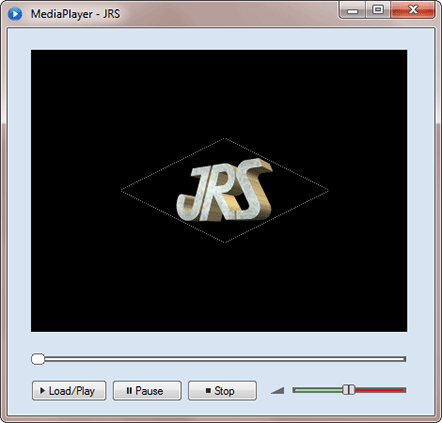Raise volume by clicking the red slider section
This screenshot has height=423, width=442.
point(380,390)
